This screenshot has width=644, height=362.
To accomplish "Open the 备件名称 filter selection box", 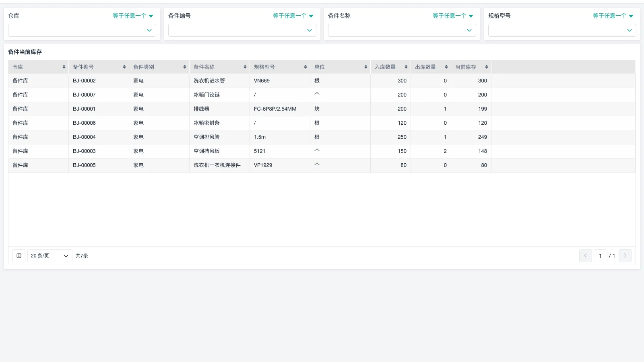I will coord(402,30).
